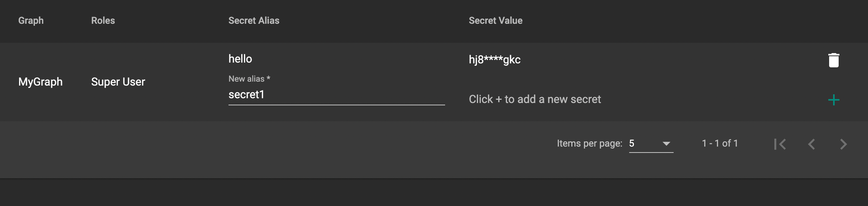Screen dimensions: 868x206
Task: Click the 'Click + to add a new secret' text
Action: [535, 99]
